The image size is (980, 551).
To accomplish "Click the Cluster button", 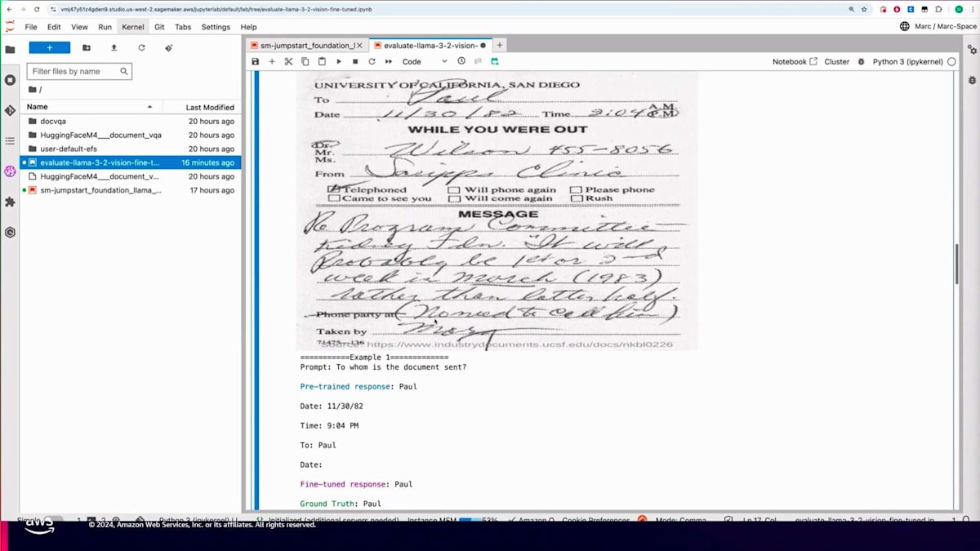I will [x=837, y=61].
